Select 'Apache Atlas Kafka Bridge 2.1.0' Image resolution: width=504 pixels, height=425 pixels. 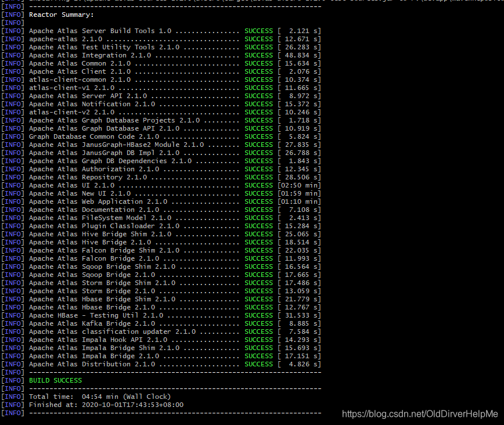[92, 323]
